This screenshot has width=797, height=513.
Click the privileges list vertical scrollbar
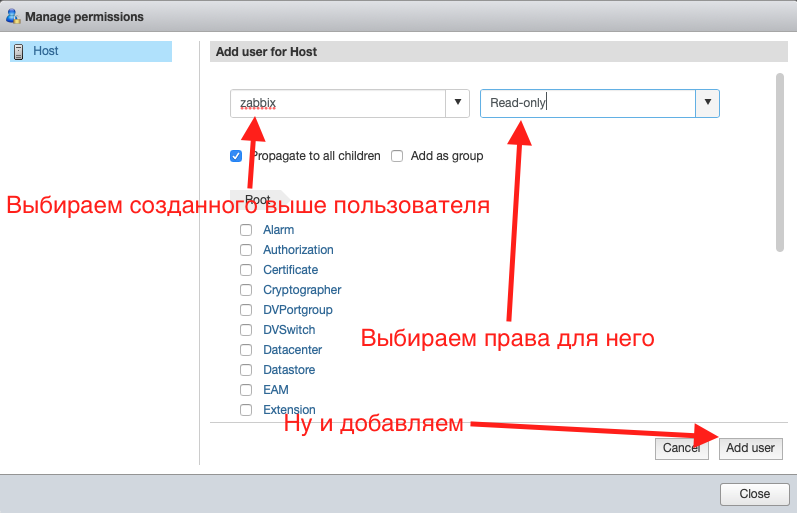(x=780, y=160)
